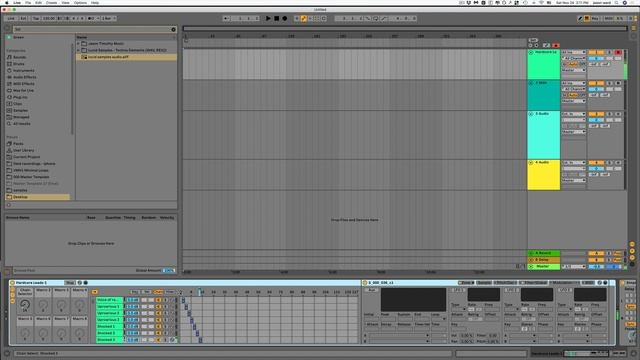Toggle the metronome in the control bar
Image resolution: width=640 pixels, height=360 pixels.
91,18
